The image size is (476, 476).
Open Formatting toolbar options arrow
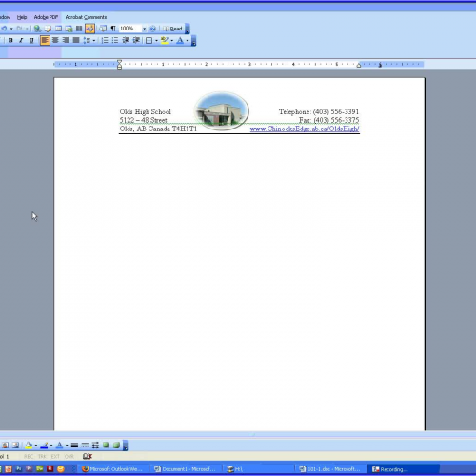pyautogui.click(x=193, y=41)
